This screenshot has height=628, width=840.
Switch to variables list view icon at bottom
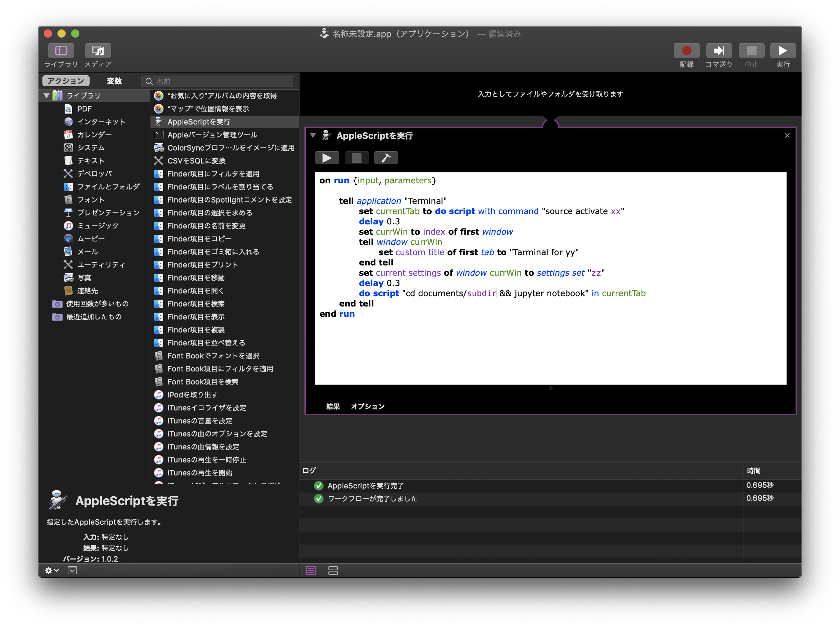click(x=333, y=570)
